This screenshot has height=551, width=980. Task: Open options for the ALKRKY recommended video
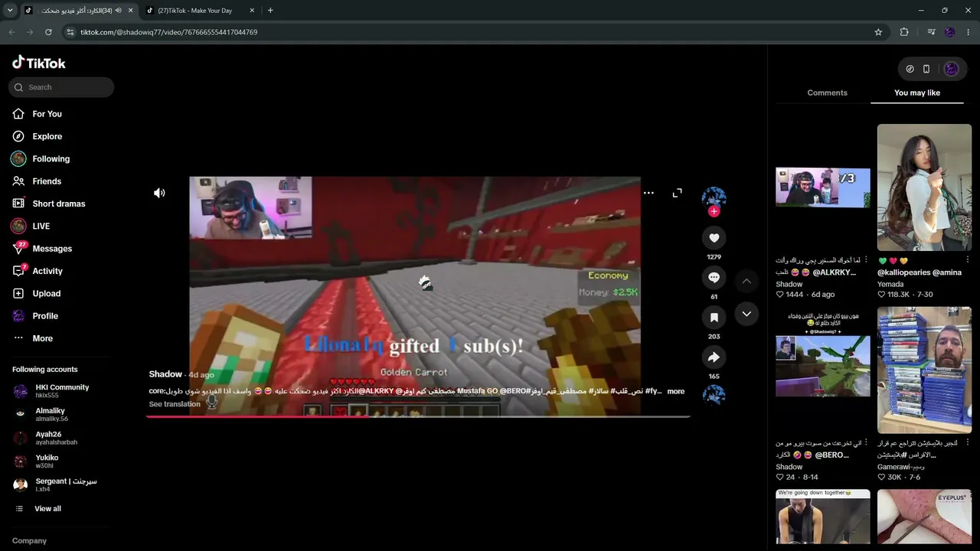tap(866, 260)
